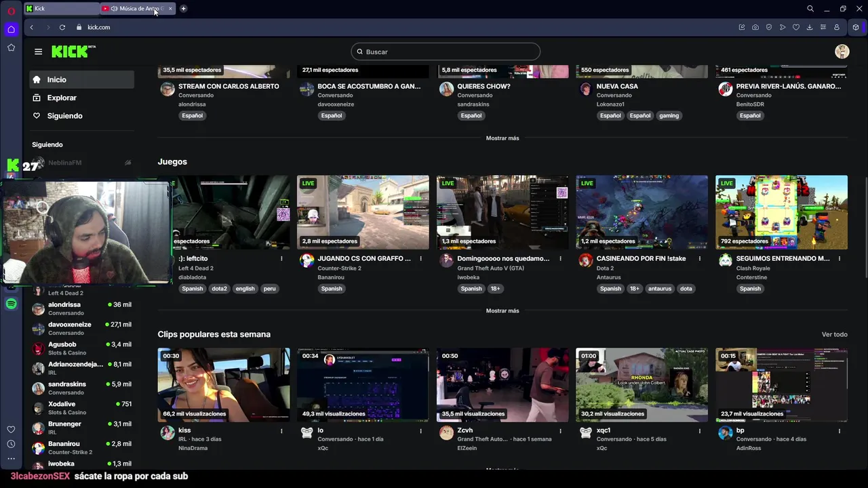Open options for SEGUIMOS ENTRENANDO stream
Screen dimensions: 868x488
(x=840, y=258)
